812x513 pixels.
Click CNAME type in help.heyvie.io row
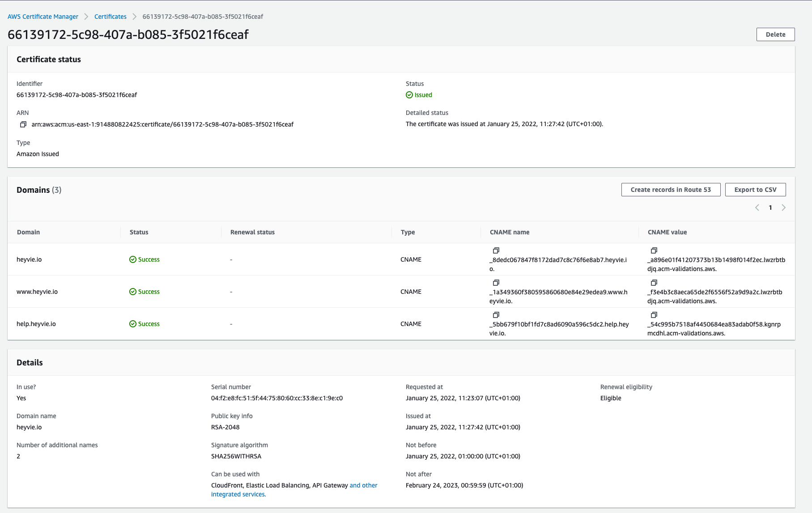pyautogui.click(x=411, y=324)
